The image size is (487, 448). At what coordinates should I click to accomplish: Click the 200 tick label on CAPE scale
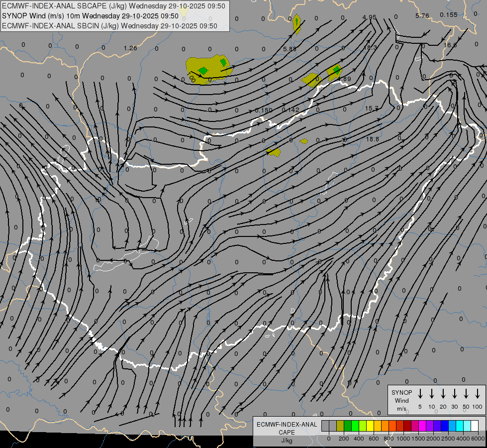coord(344,439)
